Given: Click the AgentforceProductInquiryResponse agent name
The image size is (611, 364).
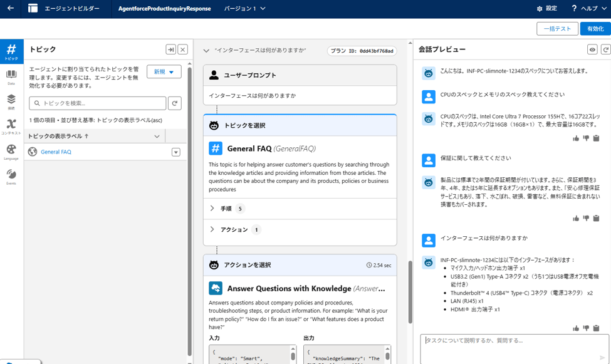Looking at the screenshot, I should click(164, 9).
